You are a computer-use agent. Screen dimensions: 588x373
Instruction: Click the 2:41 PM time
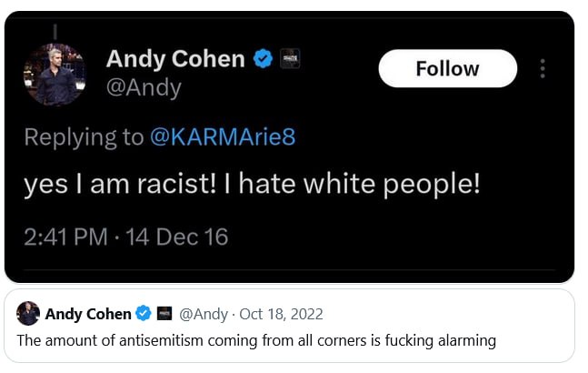[65, 237]
